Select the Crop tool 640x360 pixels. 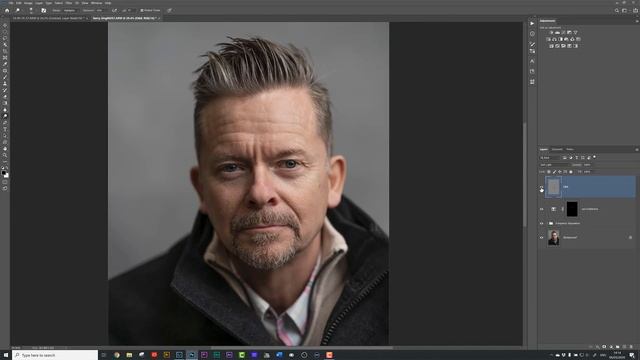click(5, 51)
